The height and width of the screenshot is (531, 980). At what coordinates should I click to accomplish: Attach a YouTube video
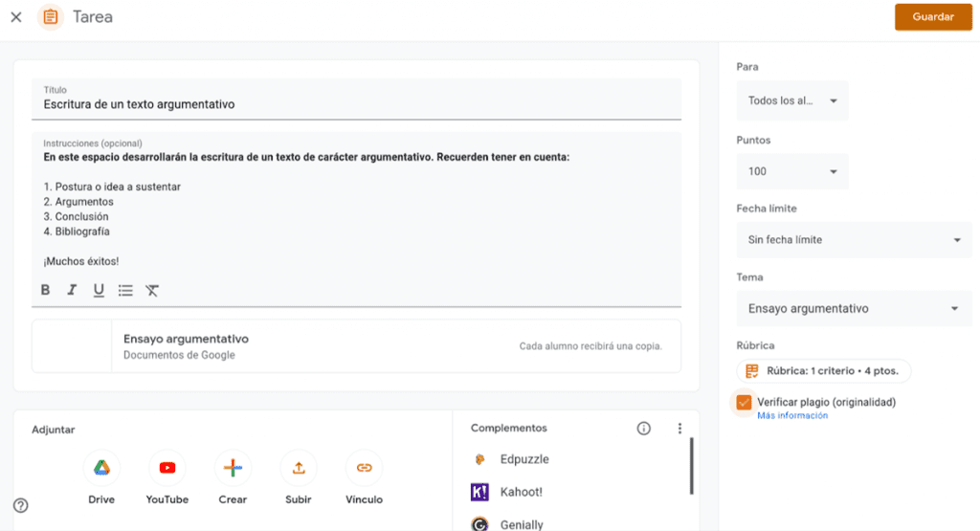click(x=167, y=468)
